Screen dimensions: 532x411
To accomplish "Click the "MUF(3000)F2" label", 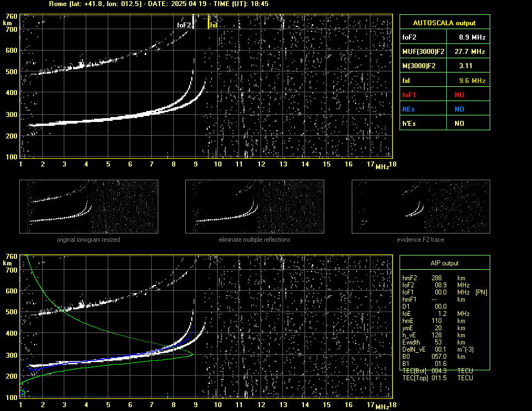I will pos(423,52).
